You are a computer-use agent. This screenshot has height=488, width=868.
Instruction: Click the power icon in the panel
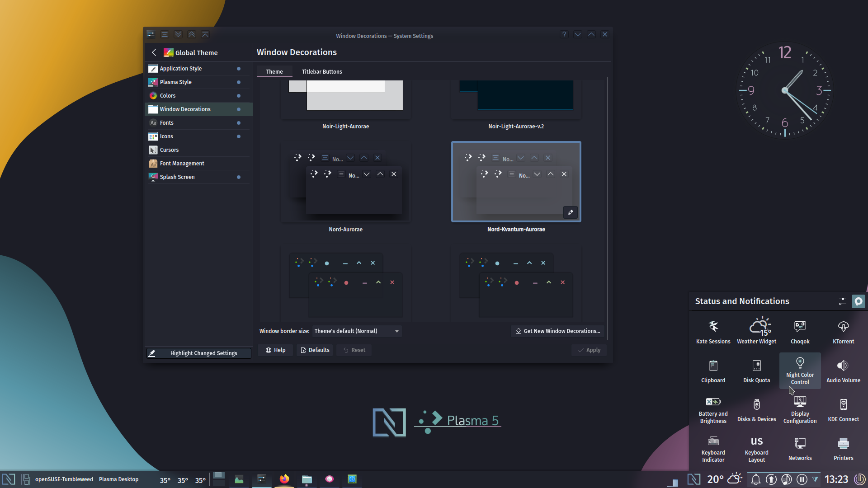tap(859, 479)
